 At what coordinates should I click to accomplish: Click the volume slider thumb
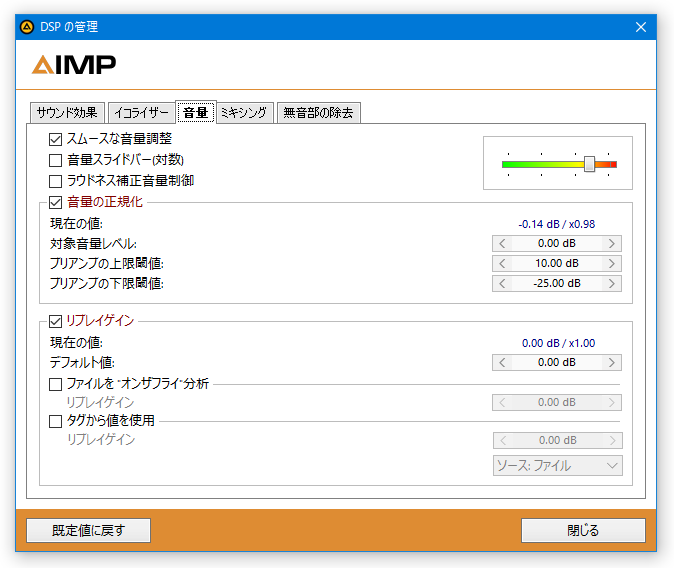pos(589,164)
